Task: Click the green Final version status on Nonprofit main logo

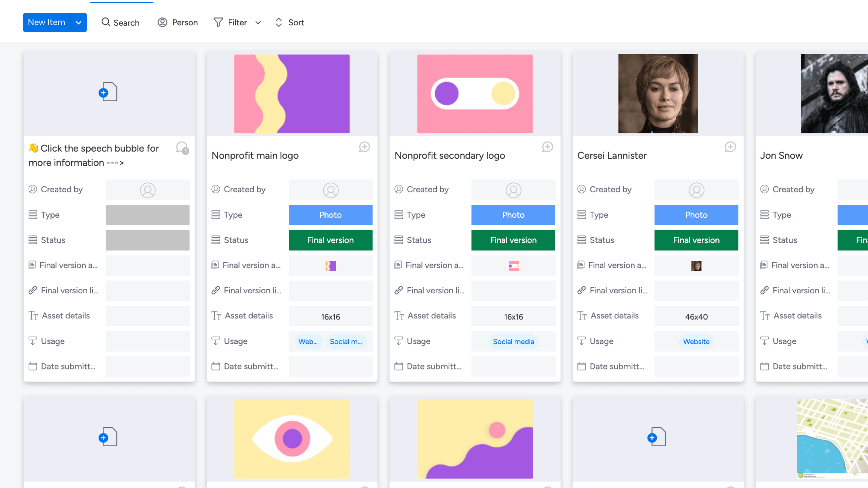Action: tap(331, 240)
